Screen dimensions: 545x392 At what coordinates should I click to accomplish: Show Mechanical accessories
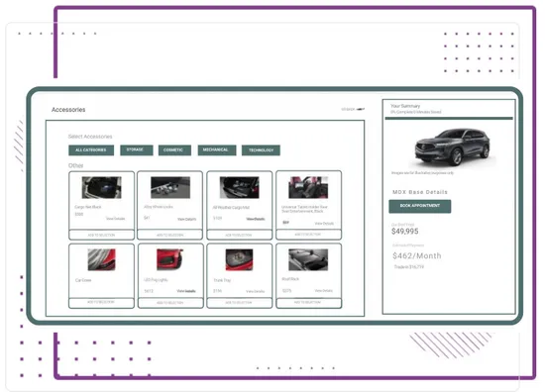click(217, 150)
